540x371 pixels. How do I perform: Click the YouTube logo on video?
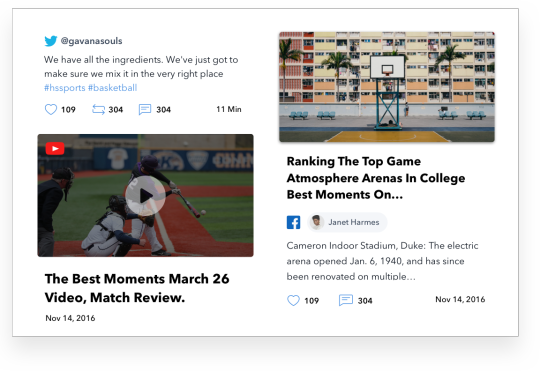[55, 148]
